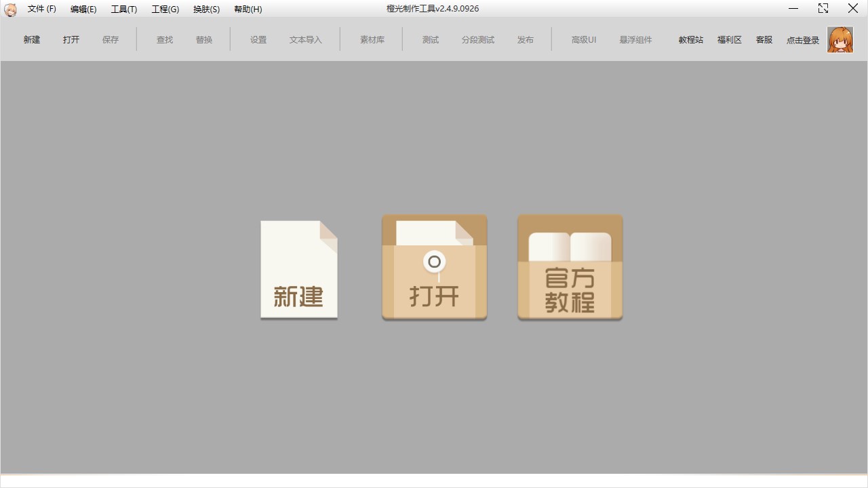This screenshot has width=868, height=488.
Task: Open the 帮助(H) menu
Action: pyautogui.click(x=248, y=9)
